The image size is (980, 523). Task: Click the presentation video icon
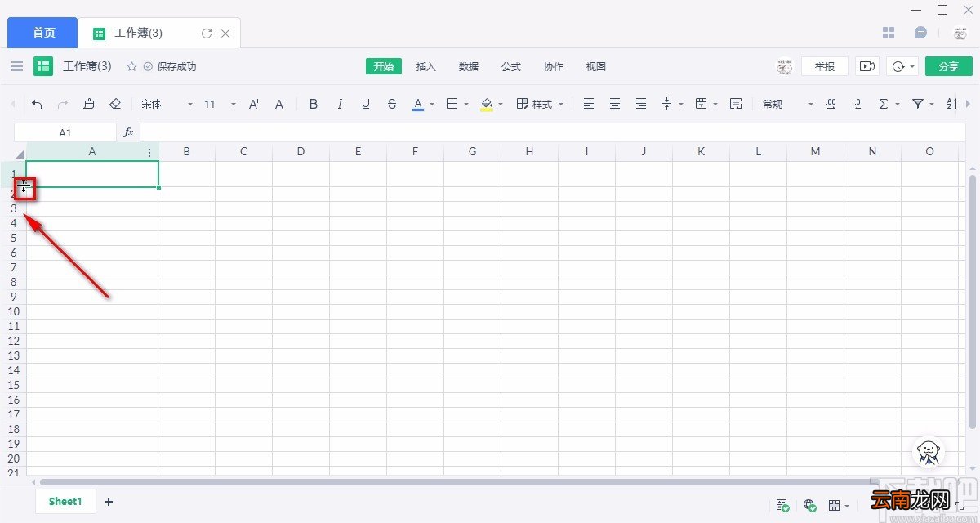point(867,66)
